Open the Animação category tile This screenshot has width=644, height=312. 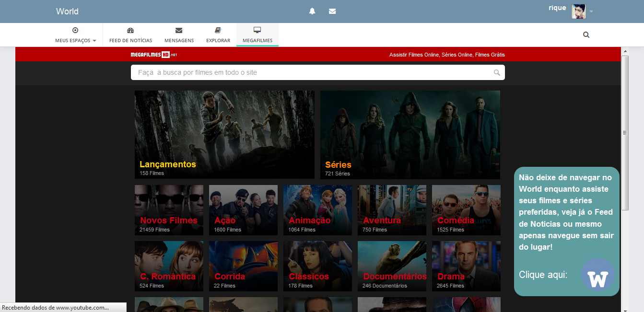[317, 210]
